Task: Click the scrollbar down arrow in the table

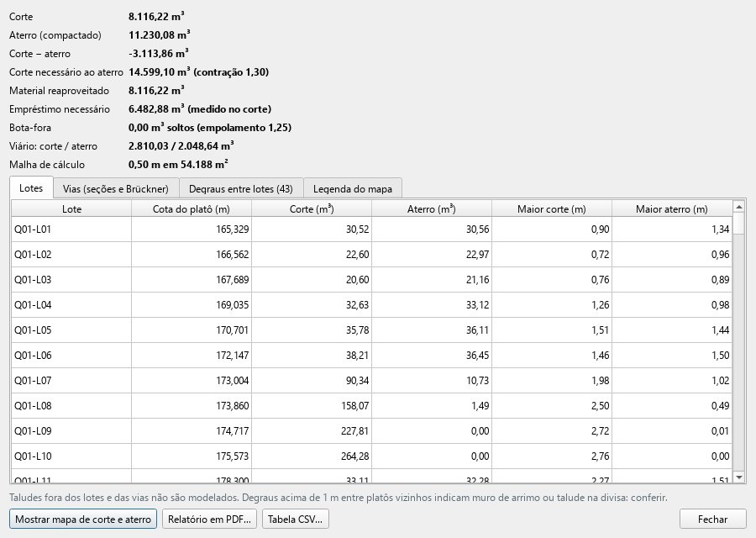Action: (x=738, y=477)
